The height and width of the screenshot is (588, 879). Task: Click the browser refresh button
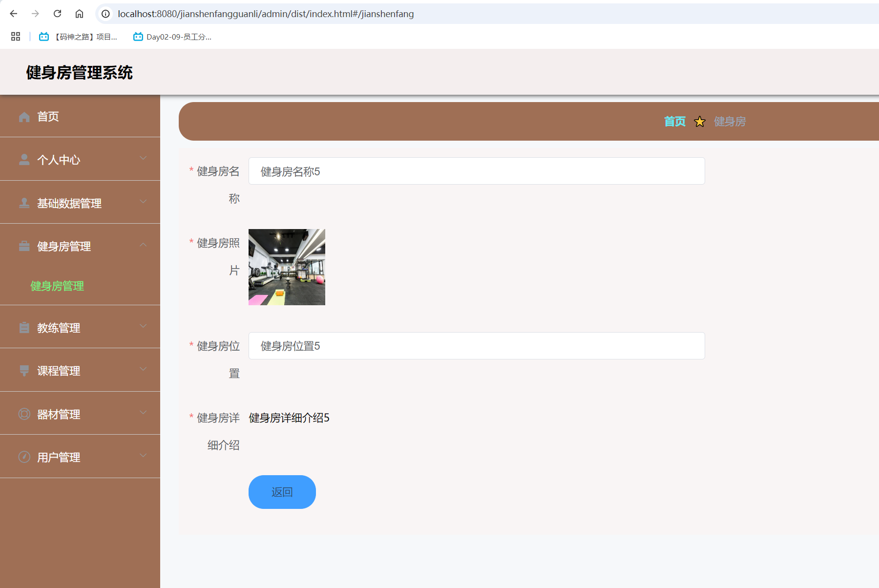tap(57, 14)
